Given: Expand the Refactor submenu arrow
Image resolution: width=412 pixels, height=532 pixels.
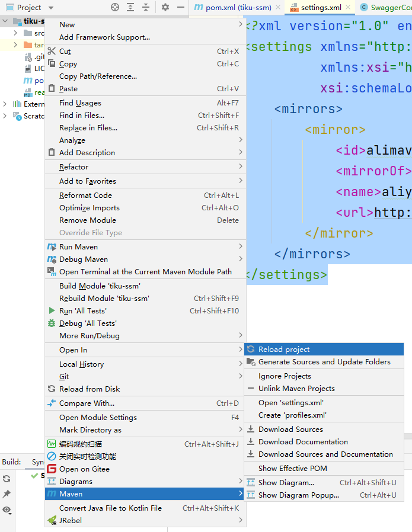Looking at the screenshot, I should pos(241,166).
